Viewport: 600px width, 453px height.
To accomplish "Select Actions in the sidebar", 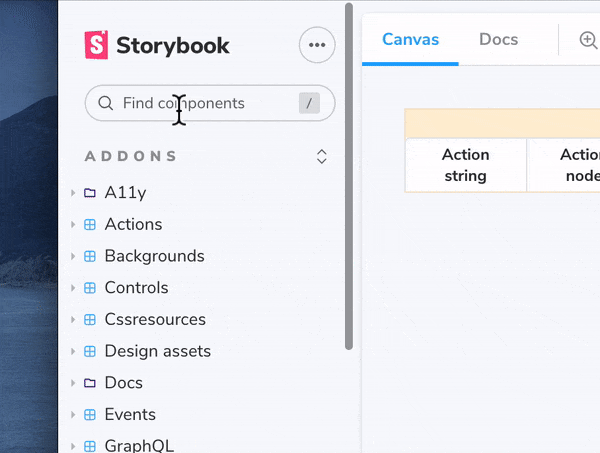I will click(x=134, y=224).
